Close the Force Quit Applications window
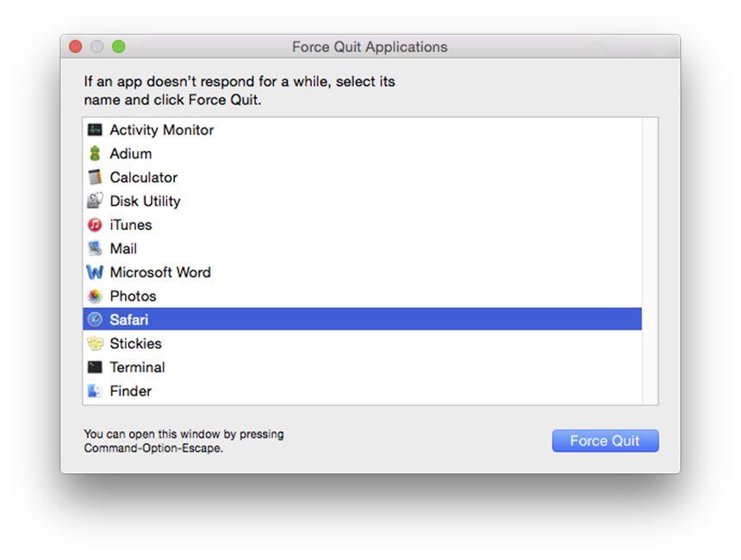Image resolution: width=741 pixels, height=560 pixels. pyautogui.click(x=76, y=47)
